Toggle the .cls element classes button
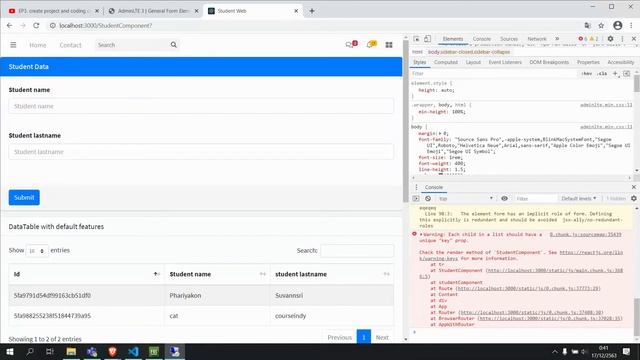The width and height of the screenshot is (640, 360). pyautogui.click(x=602, y=73)
